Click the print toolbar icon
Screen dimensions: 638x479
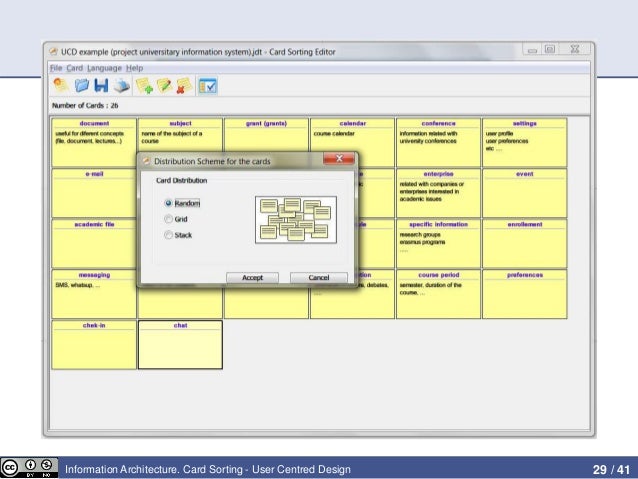121,86
